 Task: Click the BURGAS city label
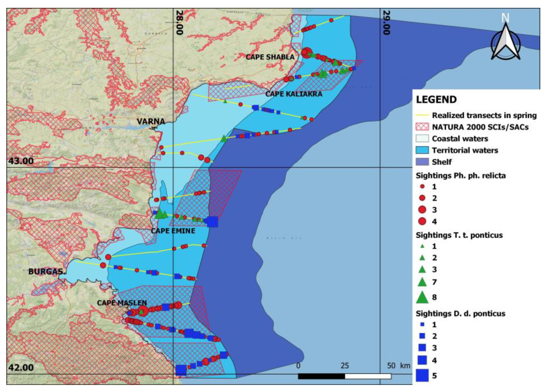click(x=45, y=272)
